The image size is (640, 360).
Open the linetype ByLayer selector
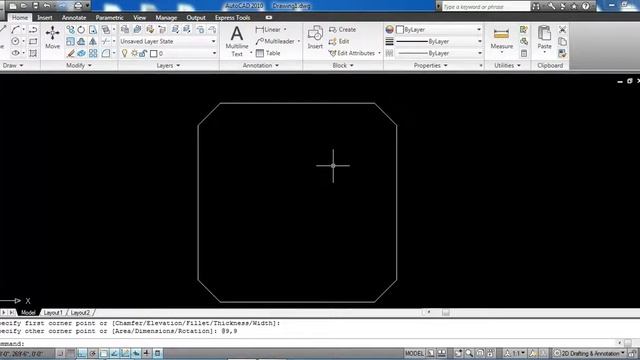[x=439, y=53]
